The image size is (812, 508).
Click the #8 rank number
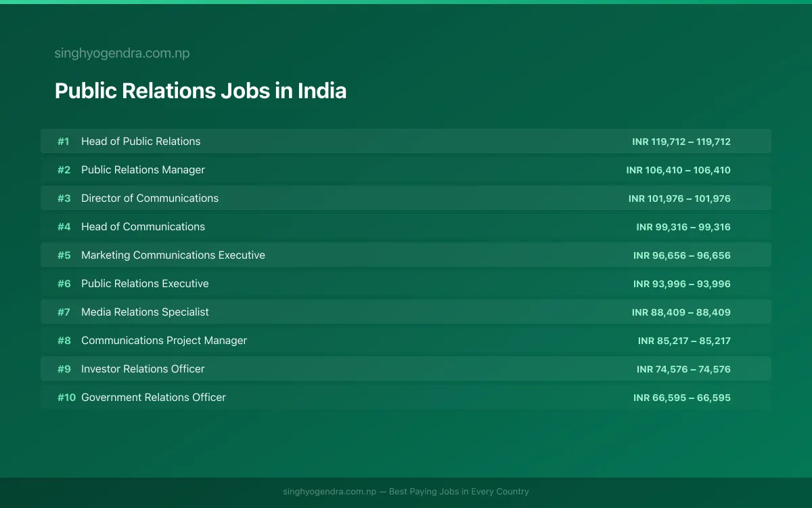[64, 341]
